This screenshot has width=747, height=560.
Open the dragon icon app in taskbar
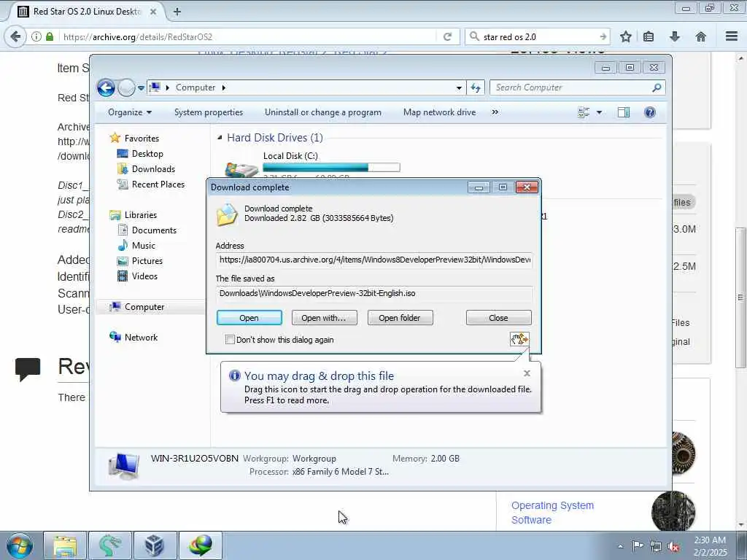109,545
